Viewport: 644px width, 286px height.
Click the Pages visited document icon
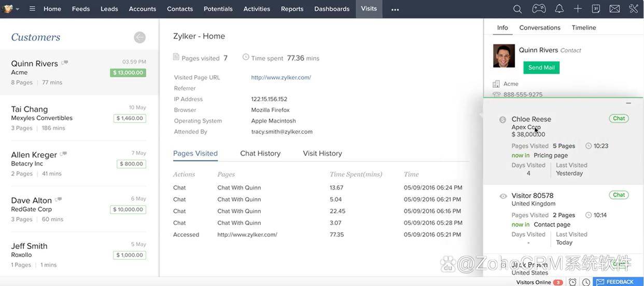coord(176,57)
